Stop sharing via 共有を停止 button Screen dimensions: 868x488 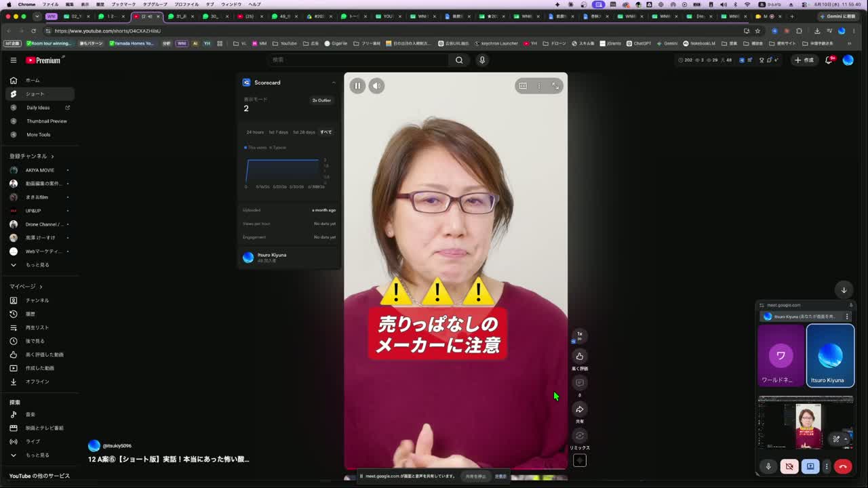[475, 476]
